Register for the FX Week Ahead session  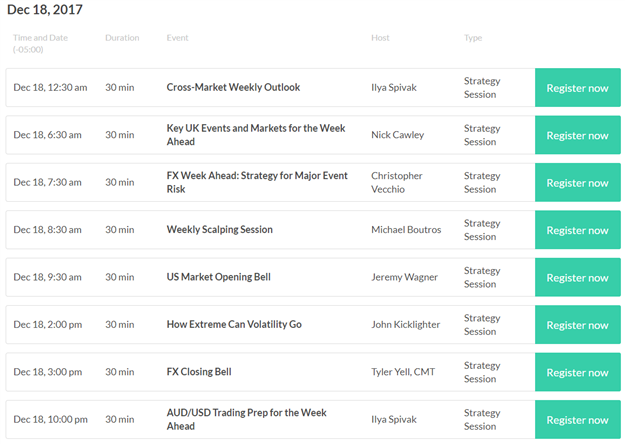[578, 183]
